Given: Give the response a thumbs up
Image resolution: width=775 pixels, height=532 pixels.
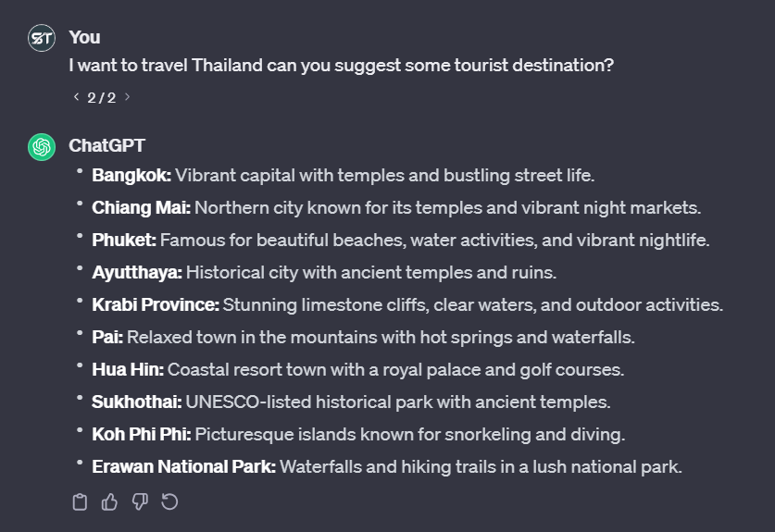Looking at the screenshot, I should (x=110, y=501).
